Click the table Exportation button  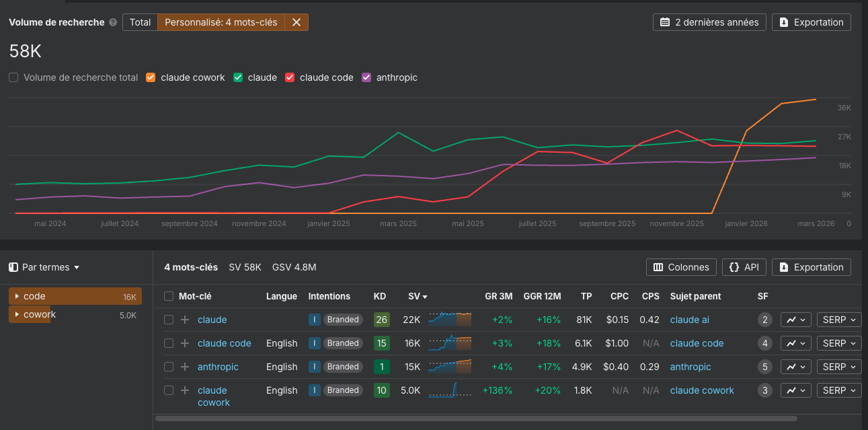[x=812, y=266]
